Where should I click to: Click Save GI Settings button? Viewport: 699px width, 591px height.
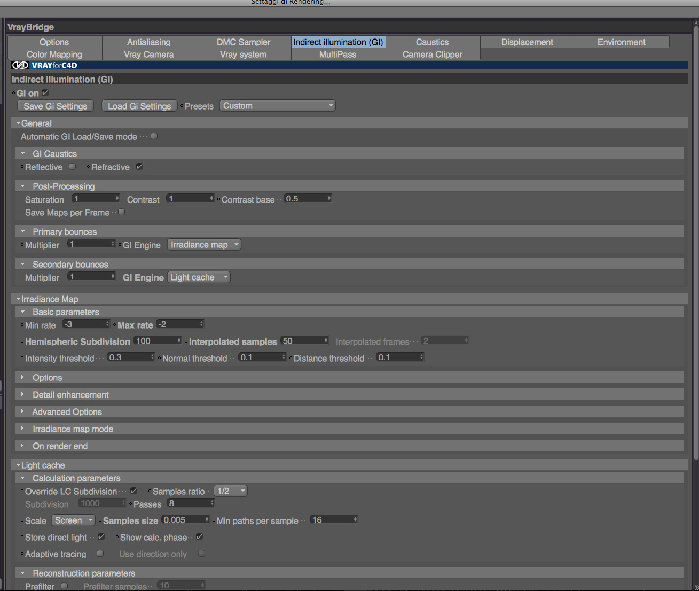[x=55, y=106]
